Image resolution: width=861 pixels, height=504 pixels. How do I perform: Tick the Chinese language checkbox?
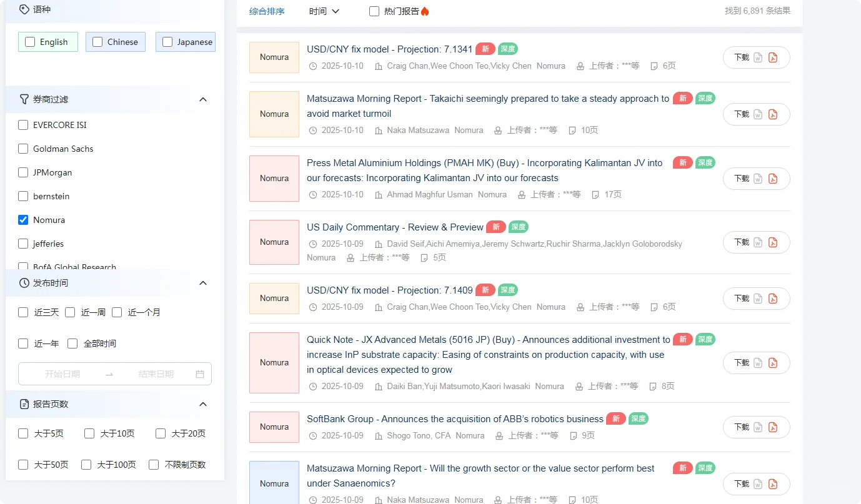point(97,42)
